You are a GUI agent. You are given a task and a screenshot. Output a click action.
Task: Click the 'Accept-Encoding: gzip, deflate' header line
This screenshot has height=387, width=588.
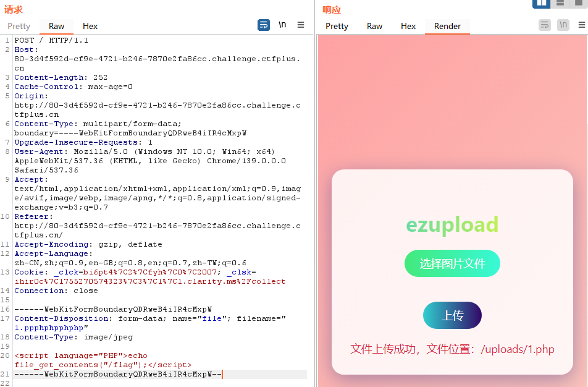(x=88, y=244)
